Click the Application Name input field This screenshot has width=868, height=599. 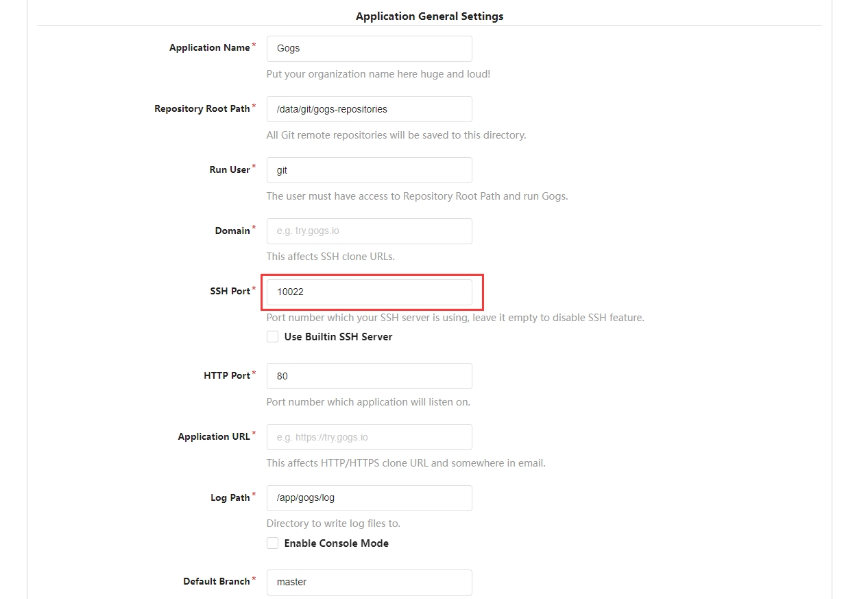[369, 49]
